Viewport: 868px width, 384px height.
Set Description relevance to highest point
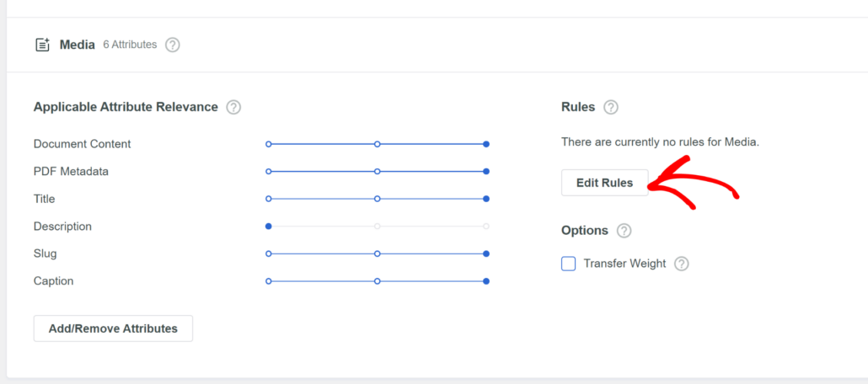tap(486, 227)
